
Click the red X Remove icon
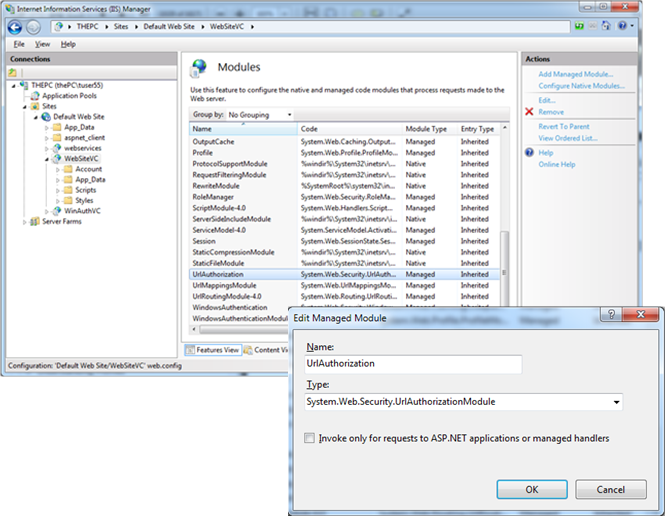[529, 112]
